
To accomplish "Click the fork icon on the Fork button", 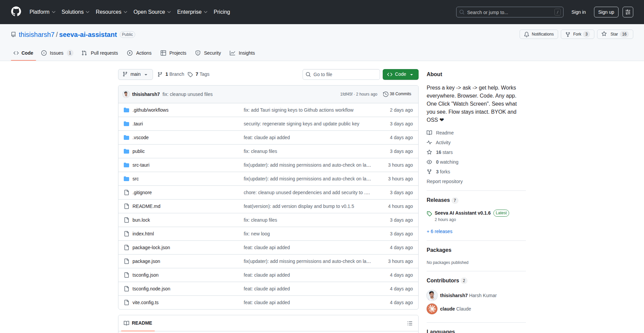I will tap(568, 34).
